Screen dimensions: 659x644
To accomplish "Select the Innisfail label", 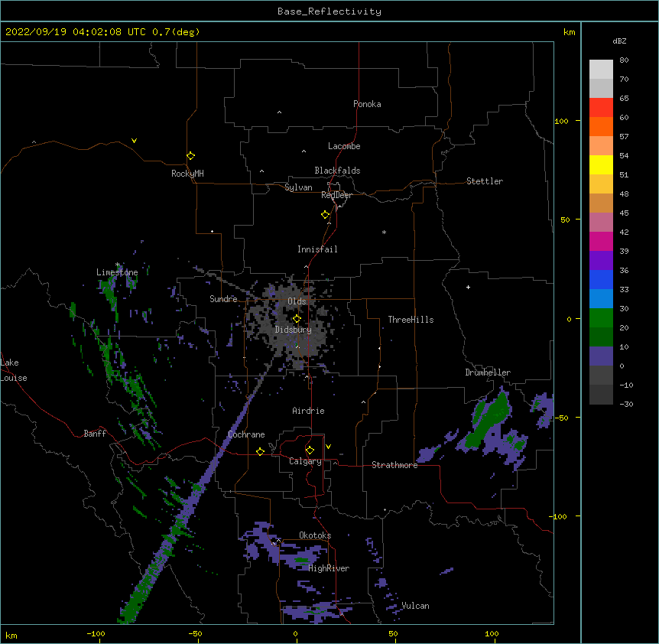I will click(317, 249).
